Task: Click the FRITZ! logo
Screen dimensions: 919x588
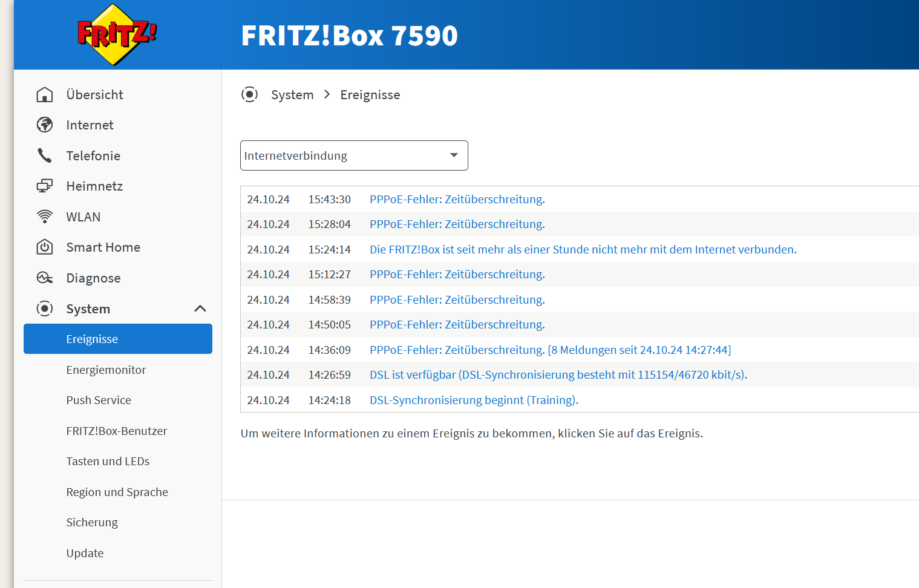Action: click(117, 34)
